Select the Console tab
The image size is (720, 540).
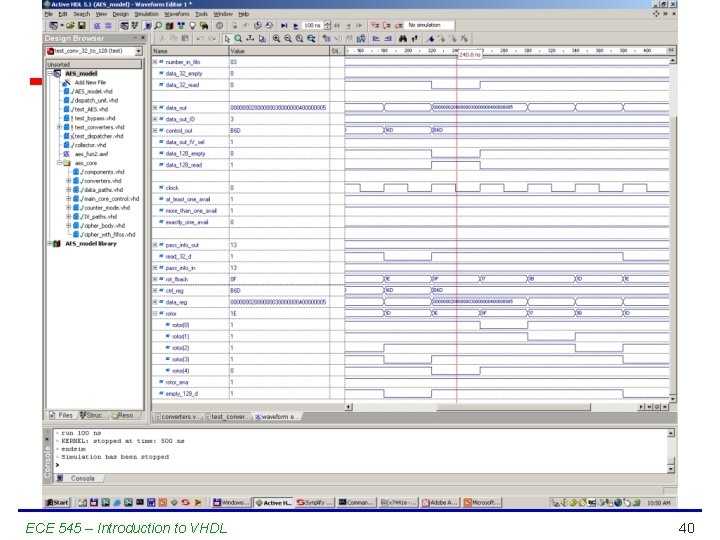click(83, 478)
